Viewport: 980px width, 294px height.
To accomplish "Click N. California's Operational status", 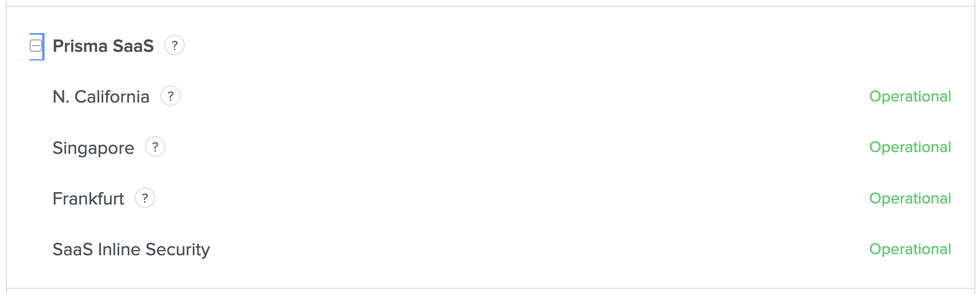I will [x=910, y=97].
